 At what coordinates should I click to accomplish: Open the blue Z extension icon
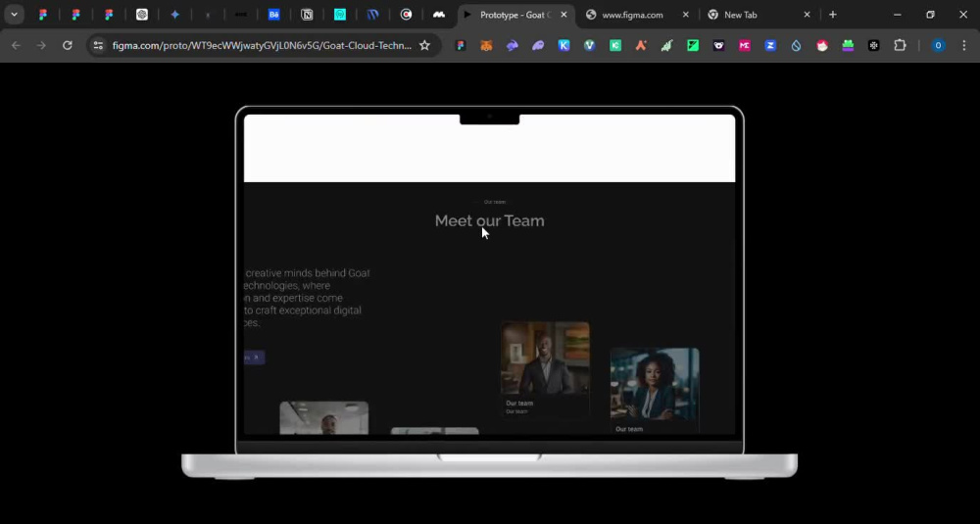click(x=770, y=45)
